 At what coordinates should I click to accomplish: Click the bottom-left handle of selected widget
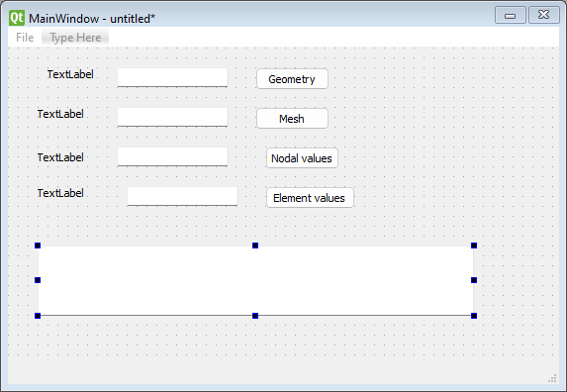(38, 316)
